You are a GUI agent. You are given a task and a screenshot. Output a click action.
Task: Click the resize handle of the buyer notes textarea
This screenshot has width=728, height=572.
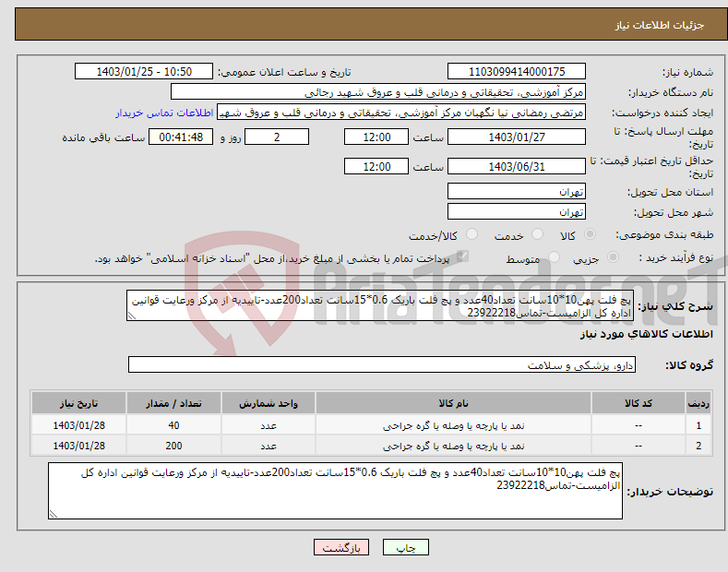click(x=54, y=514)
